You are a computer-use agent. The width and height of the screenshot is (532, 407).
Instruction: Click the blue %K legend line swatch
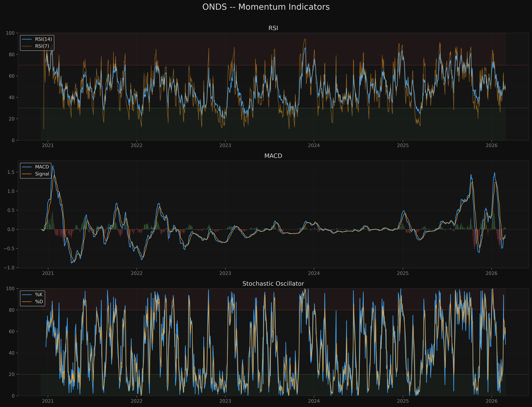[27, 295]
